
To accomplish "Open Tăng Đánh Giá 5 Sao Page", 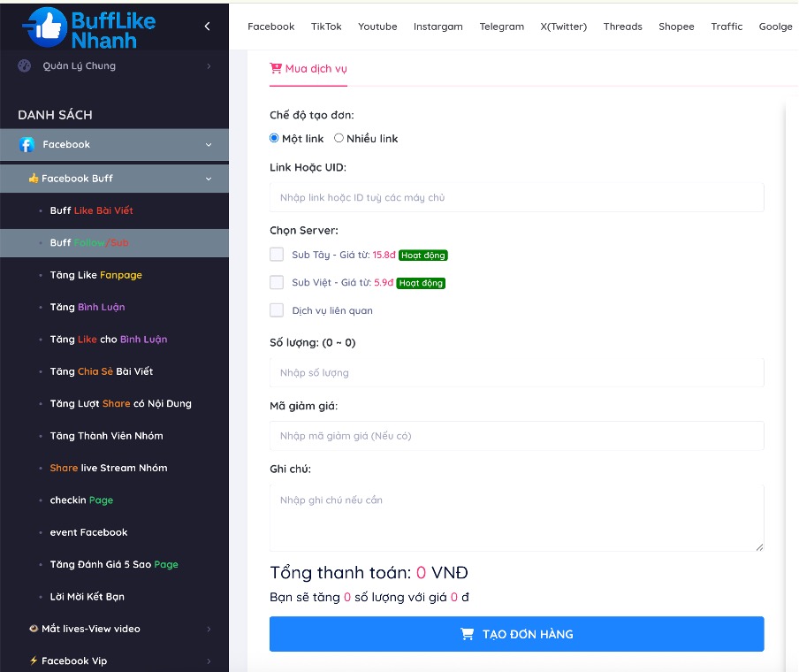I will [x=114, y=564].
